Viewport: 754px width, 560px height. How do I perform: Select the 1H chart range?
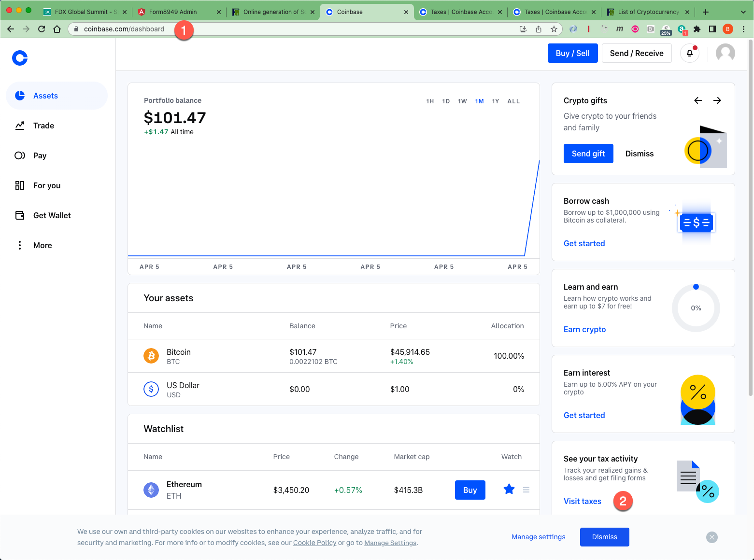point(430,101)
